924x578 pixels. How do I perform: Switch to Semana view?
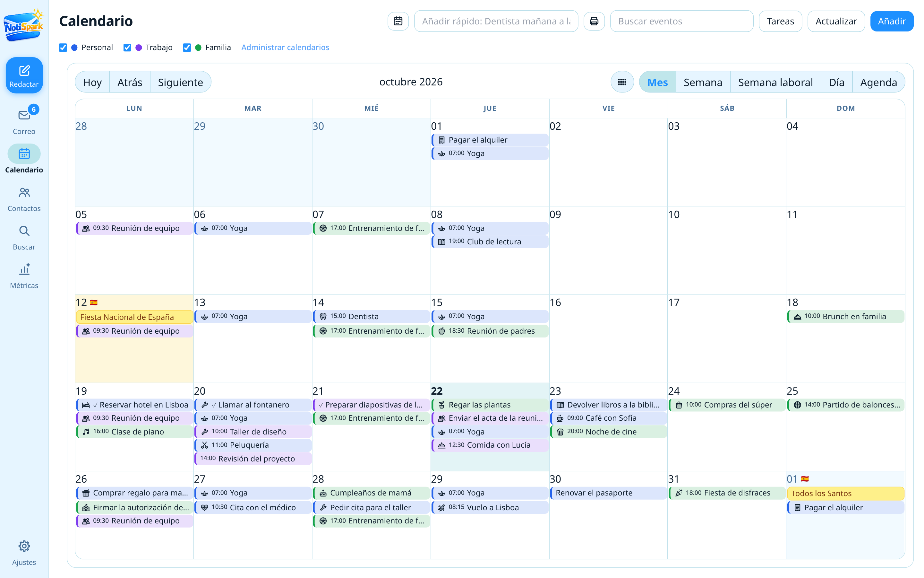pos(703,82)
